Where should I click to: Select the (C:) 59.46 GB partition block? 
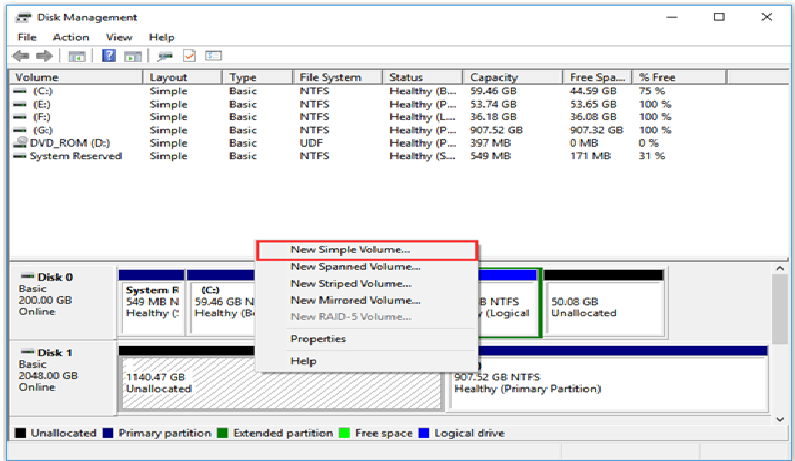pyautogui.click(x=223, y=308)
